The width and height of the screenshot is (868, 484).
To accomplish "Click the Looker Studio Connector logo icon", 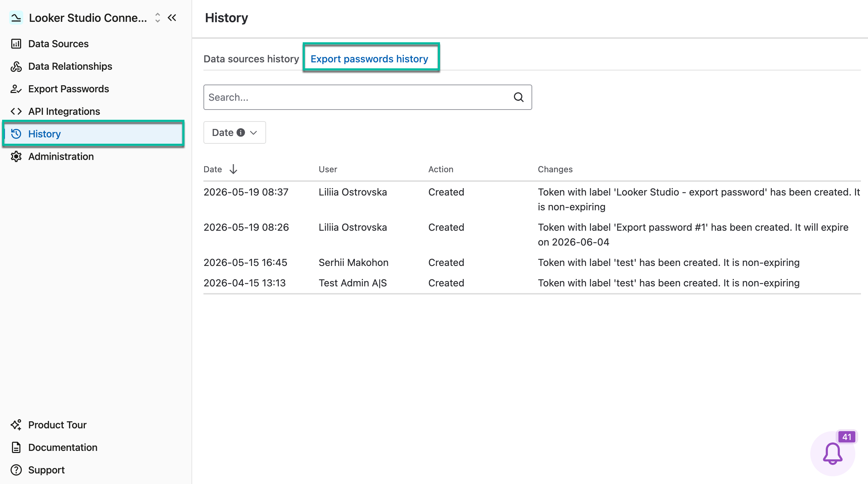I will coord(16,18).
